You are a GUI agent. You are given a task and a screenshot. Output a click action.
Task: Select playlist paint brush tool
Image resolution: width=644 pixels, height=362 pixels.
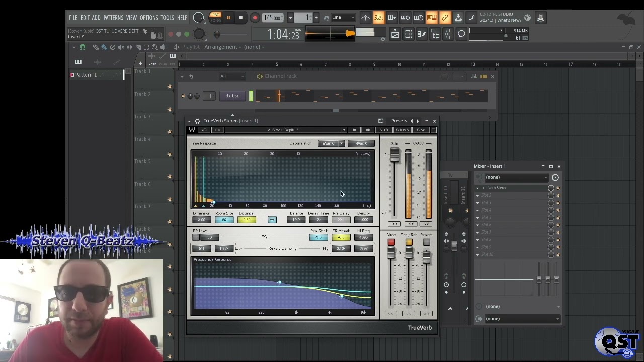click(104, 47)
